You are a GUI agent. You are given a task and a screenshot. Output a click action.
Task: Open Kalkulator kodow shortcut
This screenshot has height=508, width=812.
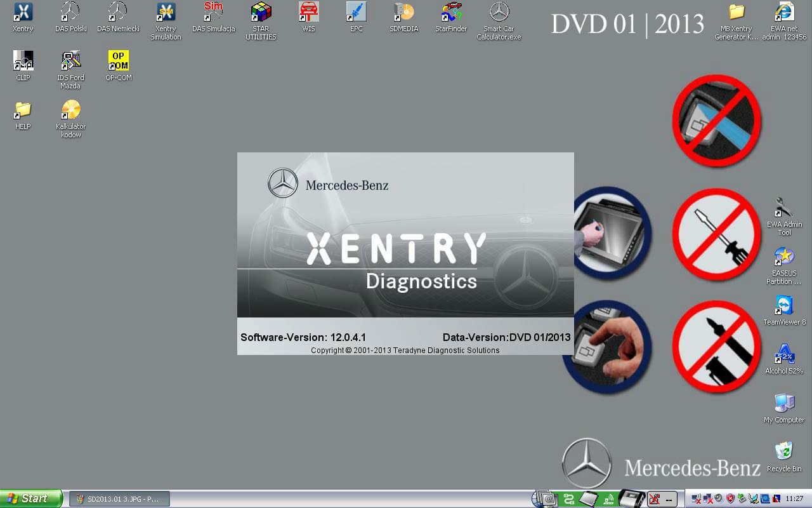70,119
